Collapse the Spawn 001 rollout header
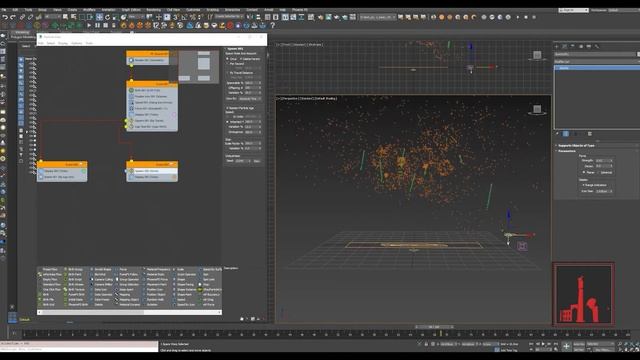 235,49
